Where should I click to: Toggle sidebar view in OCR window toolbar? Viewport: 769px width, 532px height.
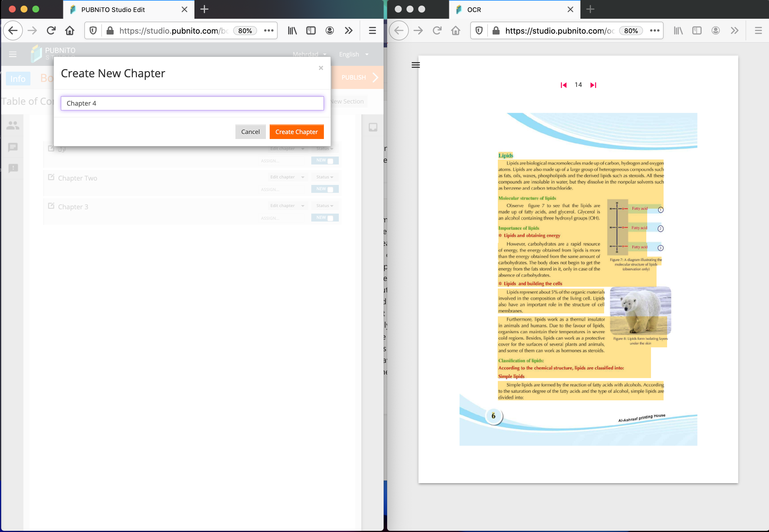point(697,31)
